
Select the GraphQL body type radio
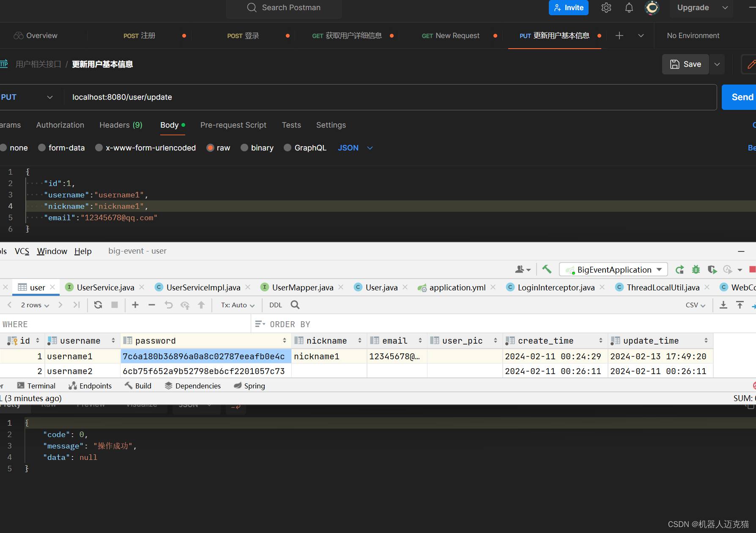pos(288,148)
